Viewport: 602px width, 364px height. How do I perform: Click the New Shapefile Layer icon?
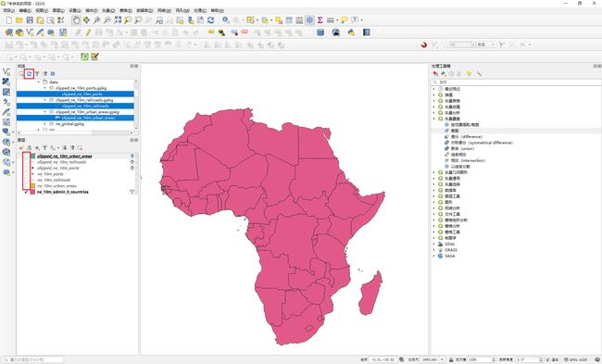tap(30, 32)
